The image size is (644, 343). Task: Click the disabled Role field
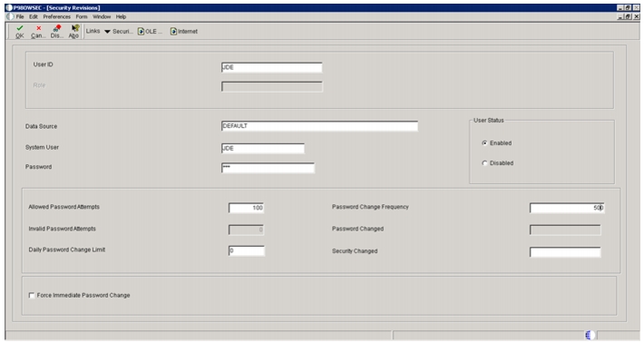[271, 87]
